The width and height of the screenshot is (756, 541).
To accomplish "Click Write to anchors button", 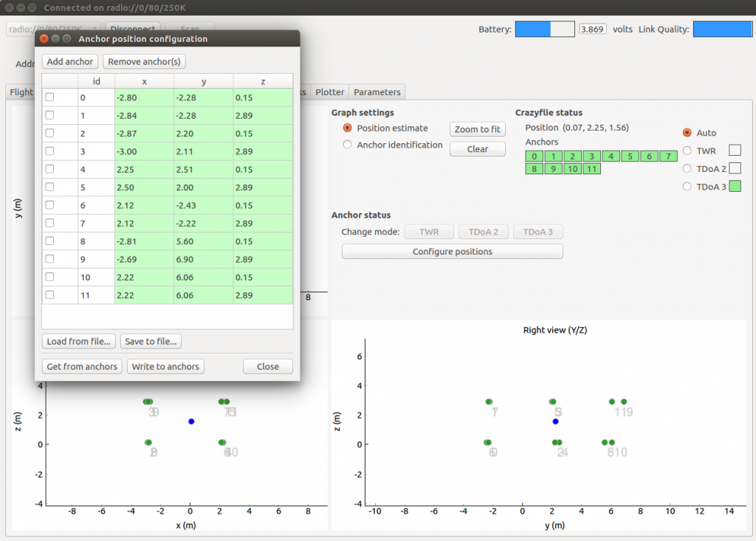I will point(165,367).
